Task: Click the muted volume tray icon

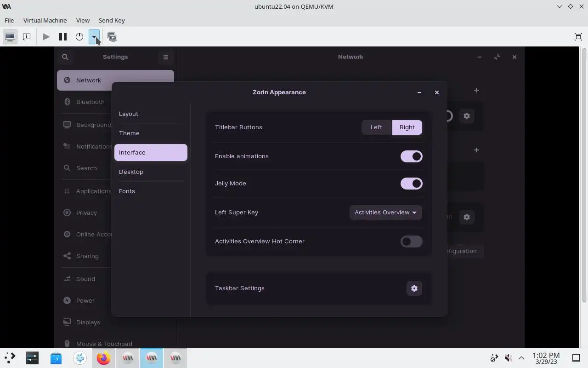Action: pyautogui.click(x=508, y=358)
